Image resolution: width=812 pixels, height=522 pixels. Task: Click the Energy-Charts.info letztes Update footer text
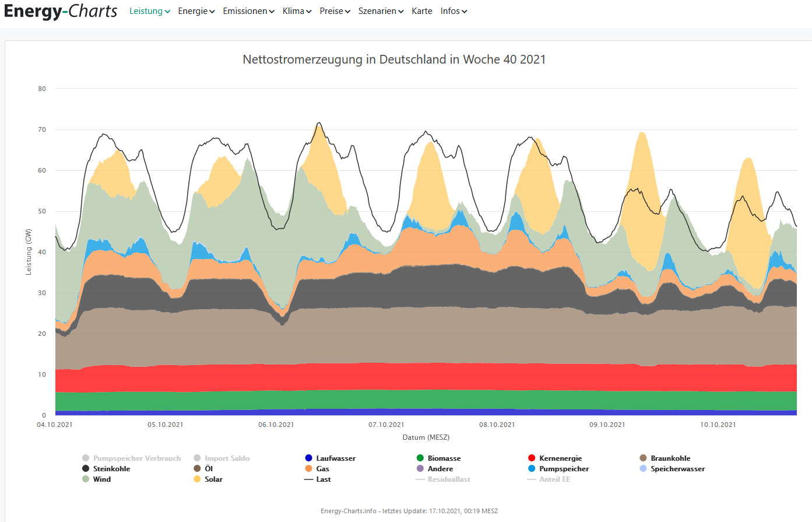click(x=409, y=511)
